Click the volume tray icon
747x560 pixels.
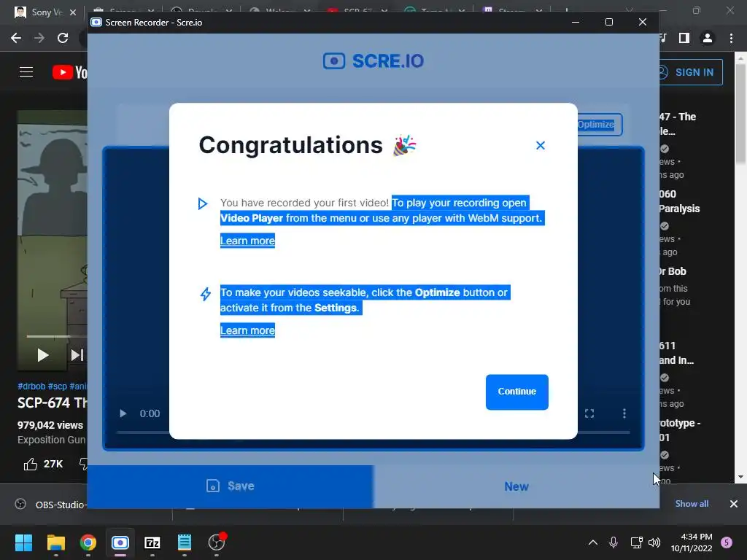(x=654, y=542)
